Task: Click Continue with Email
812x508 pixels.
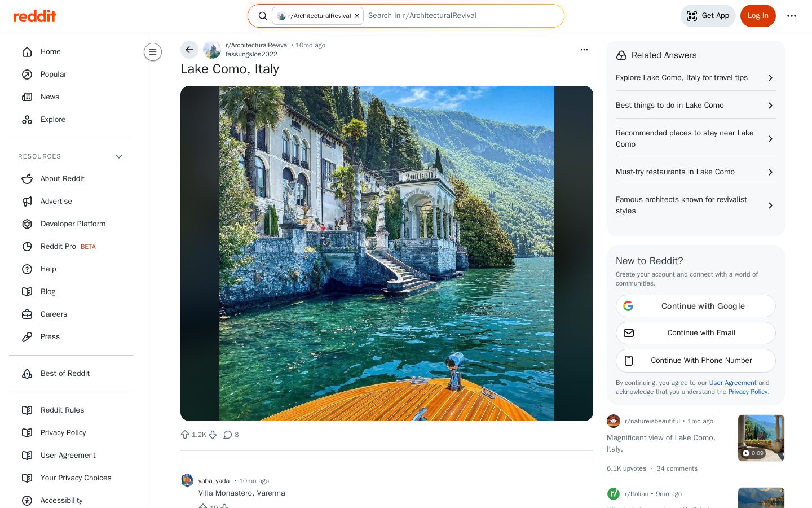Action: coord(696,333)
